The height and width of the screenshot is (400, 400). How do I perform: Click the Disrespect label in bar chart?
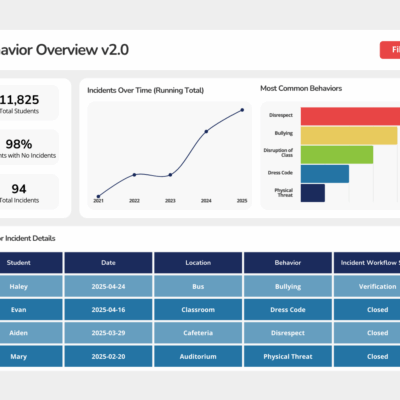(x=281, y=115)
